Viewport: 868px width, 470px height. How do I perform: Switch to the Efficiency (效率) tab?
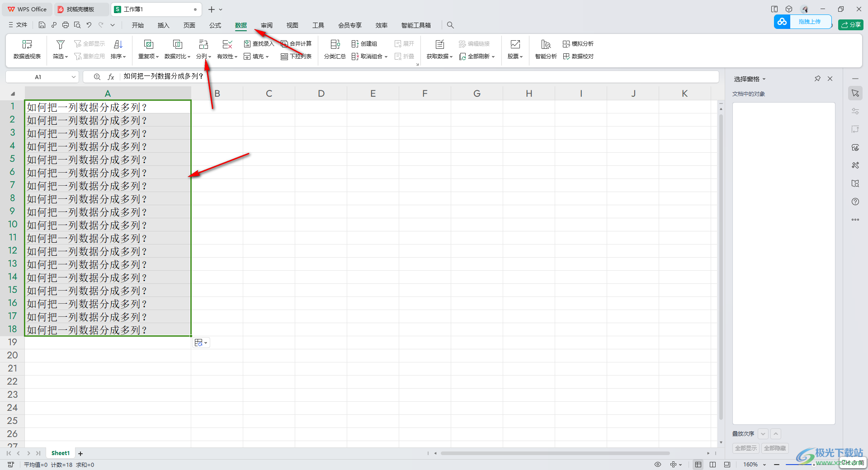click(382, 25)
